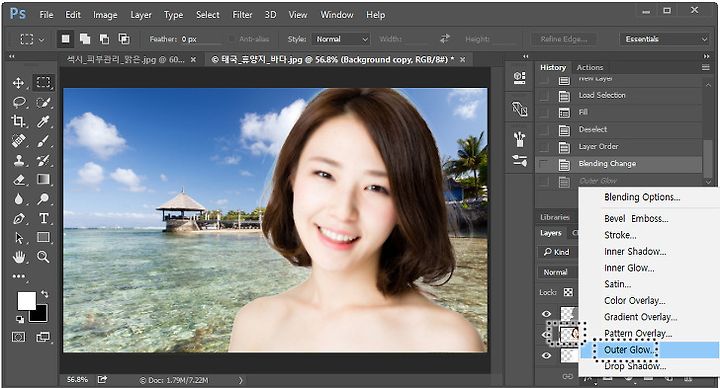Choose Add to Selection mode
Image resolution: width=720 pixels, height=388 pixels.
pyautogui.click(x=85, y=39)
